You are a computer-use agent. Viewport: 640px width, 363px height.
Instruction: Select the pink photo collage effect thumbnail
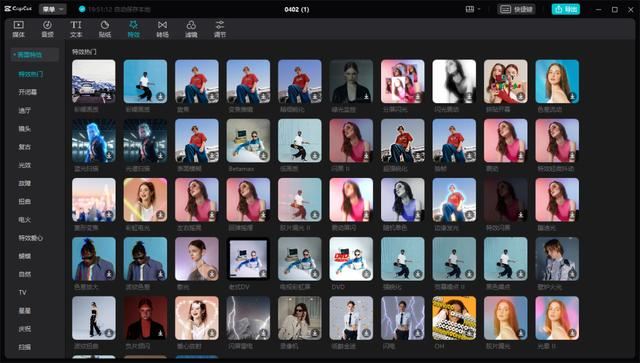tap(402, 81)
